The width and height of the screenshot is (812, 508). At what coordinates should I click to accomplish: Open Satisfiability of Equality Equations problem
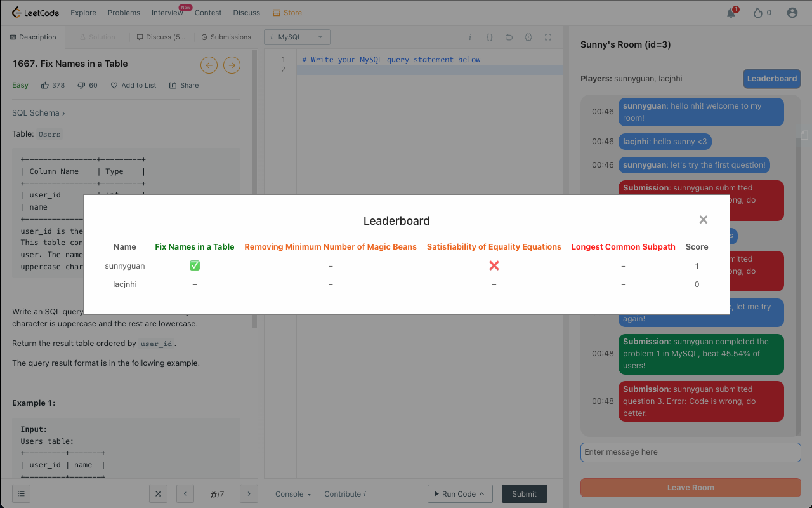click(x=494, y=247)
